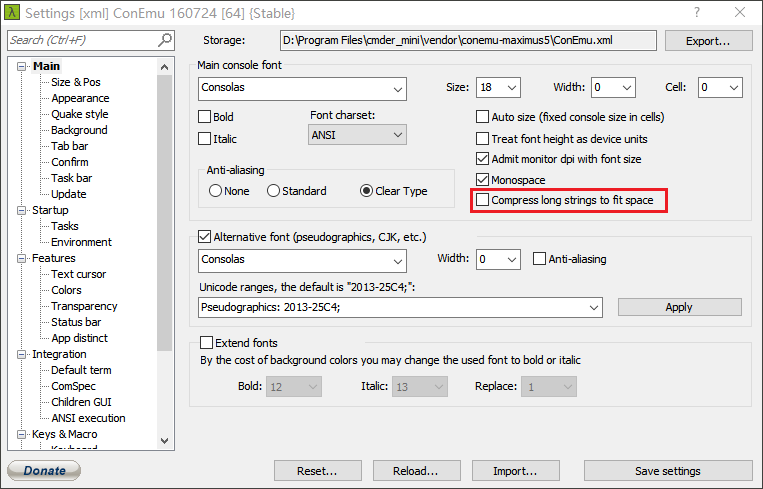Enable alternative font Anti-aliasing checkbox
Image resolution: width=763 pixels, height=489 pixels.
[x=539, y=259]
